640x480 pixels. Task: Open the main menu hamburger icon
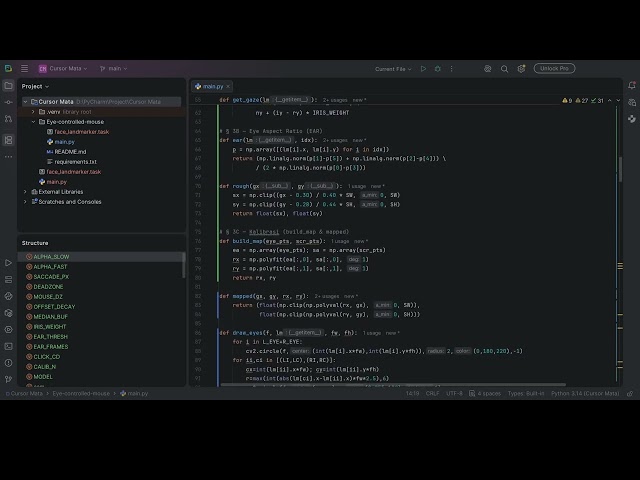point(24,69)
